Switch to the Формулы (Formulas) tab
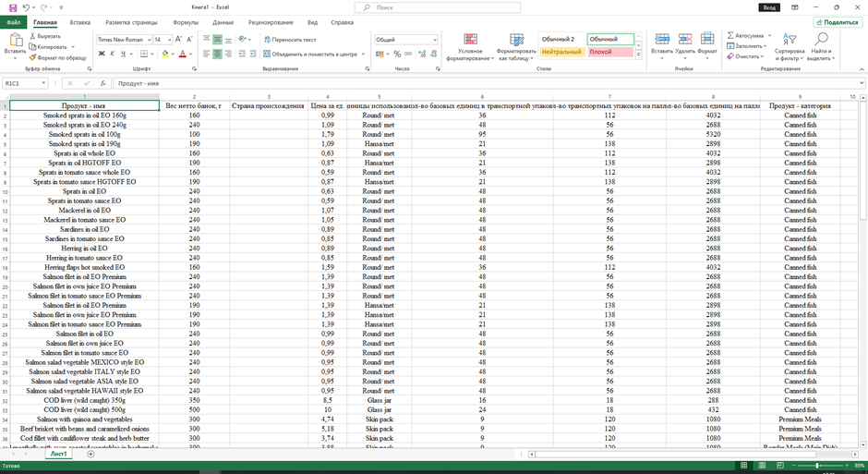 [x=185, y=22]
